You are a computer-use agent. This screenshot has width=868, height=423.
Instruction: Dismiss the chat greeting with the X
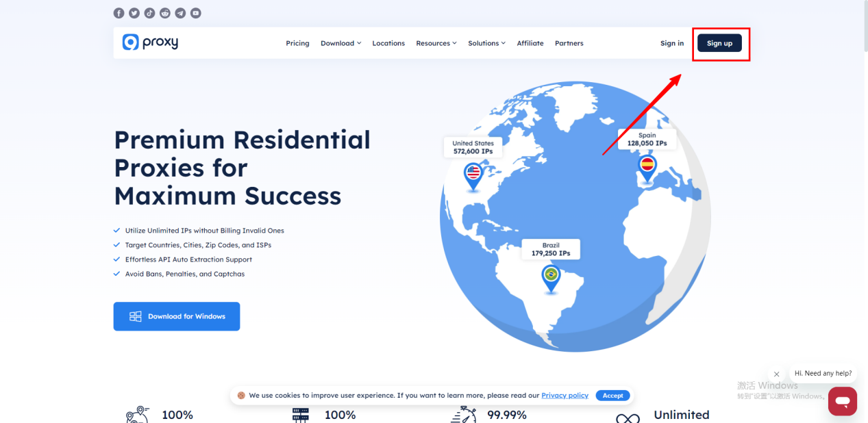(x=776, y=374)
